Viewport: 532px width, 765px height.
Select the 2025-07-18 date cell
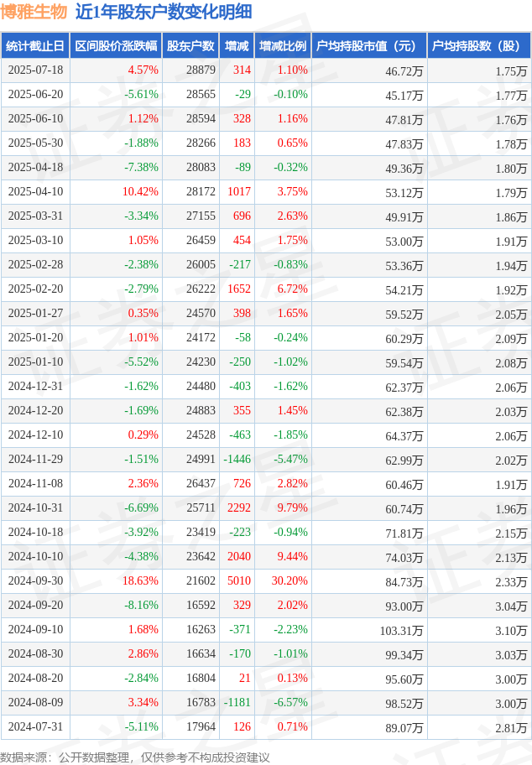[x=35, y=70]
